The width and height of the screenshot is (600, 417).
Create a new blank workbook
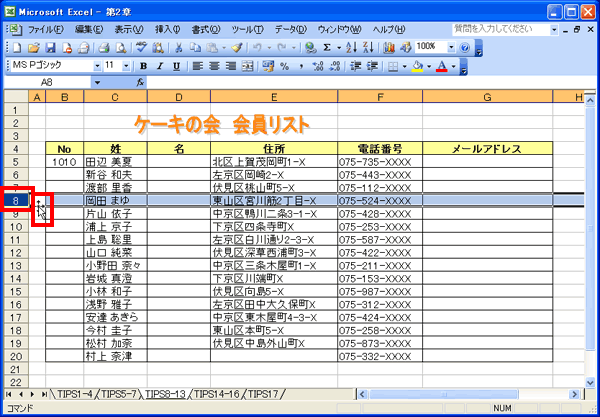point(16,47)
